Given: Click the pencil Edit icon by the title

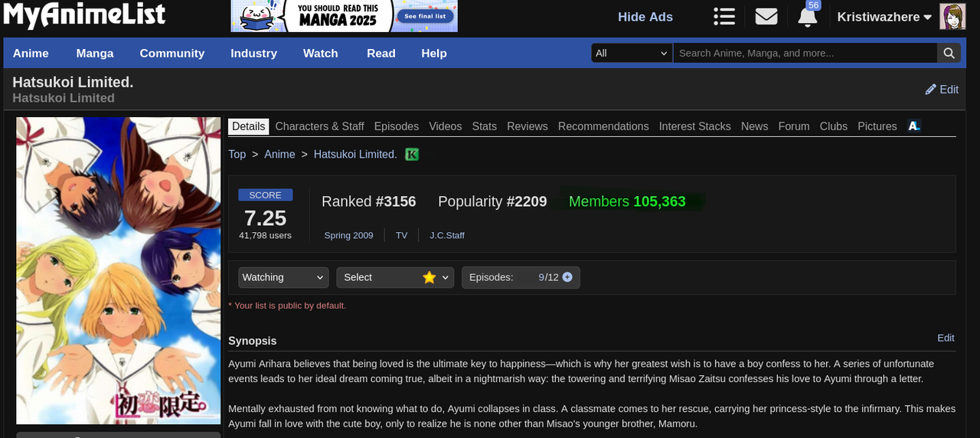Looking at the screenshot, I should click(942, 90).
